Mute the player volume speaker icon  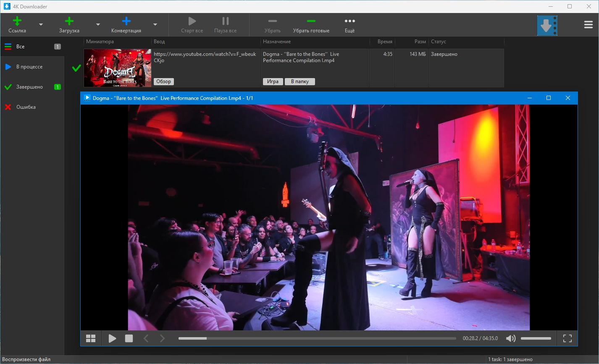510,338
